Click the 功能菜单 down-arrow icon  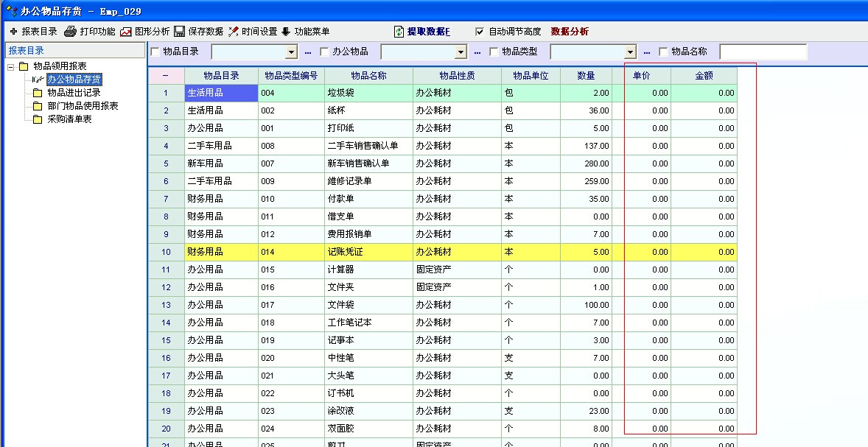click(286, 32)
